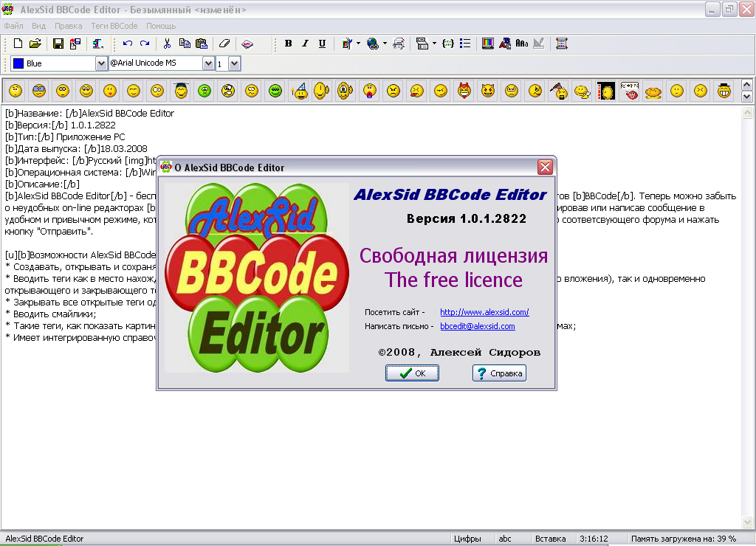The image size is (756, 546).
Task: Undo the last action
Action: pyautogui.click(x=127, y=44)
